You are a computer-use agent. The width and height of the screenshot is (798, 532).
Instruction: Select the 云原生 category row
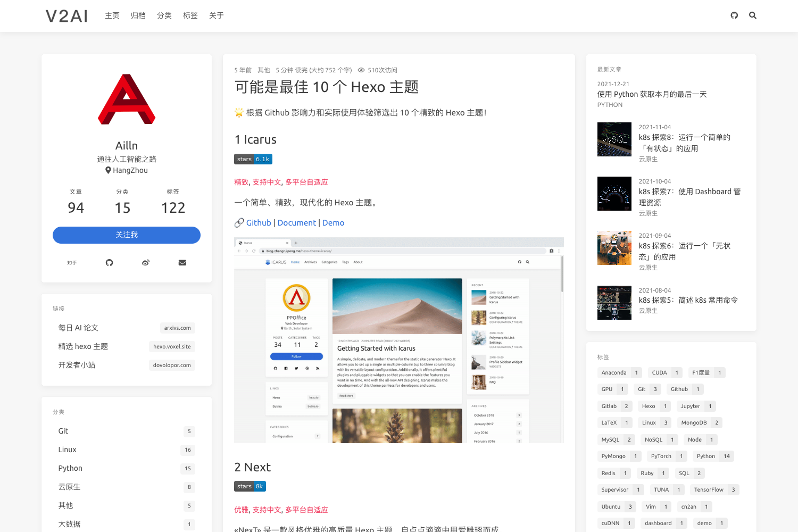pos(127,487)
